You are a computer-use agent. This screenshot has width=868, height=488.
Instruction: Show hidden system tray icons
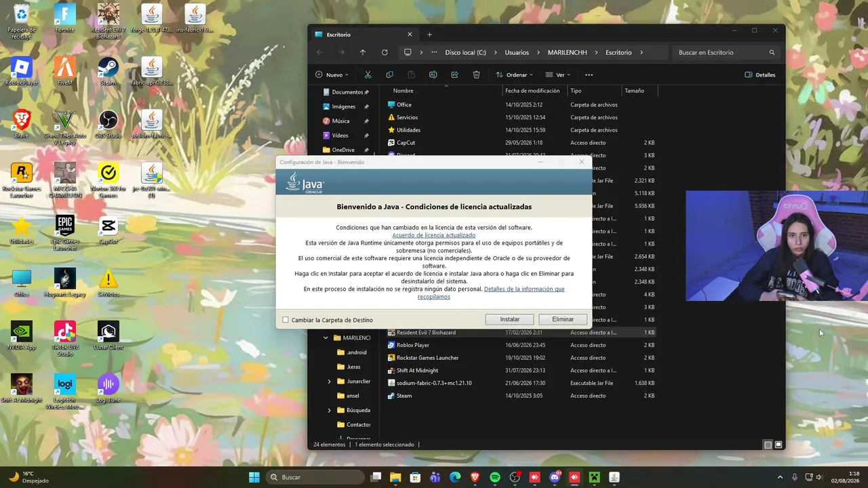tap(780, 477)
